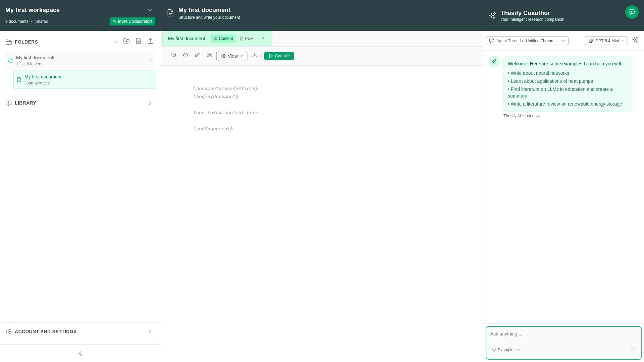Expand the workspace switcher chevron
Viewport: 644px width, 362px height.
tap(150, 10)
